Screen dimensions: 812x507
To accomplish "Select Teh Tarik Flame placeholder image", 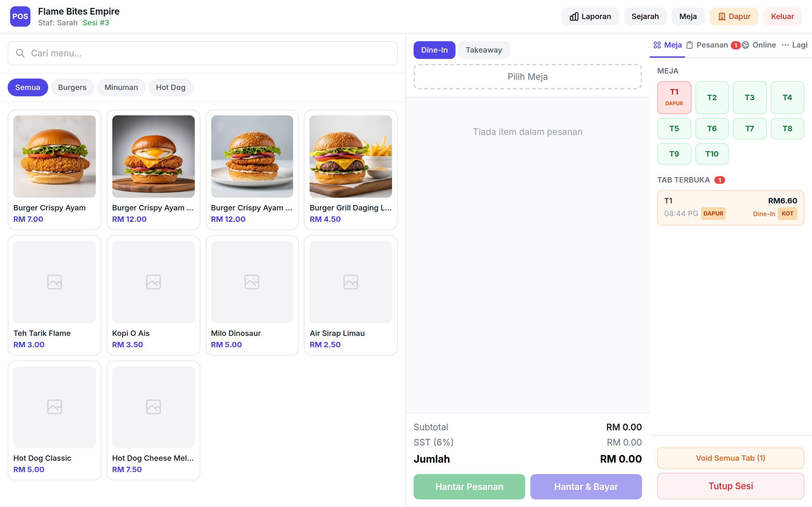I will (54, 282).
